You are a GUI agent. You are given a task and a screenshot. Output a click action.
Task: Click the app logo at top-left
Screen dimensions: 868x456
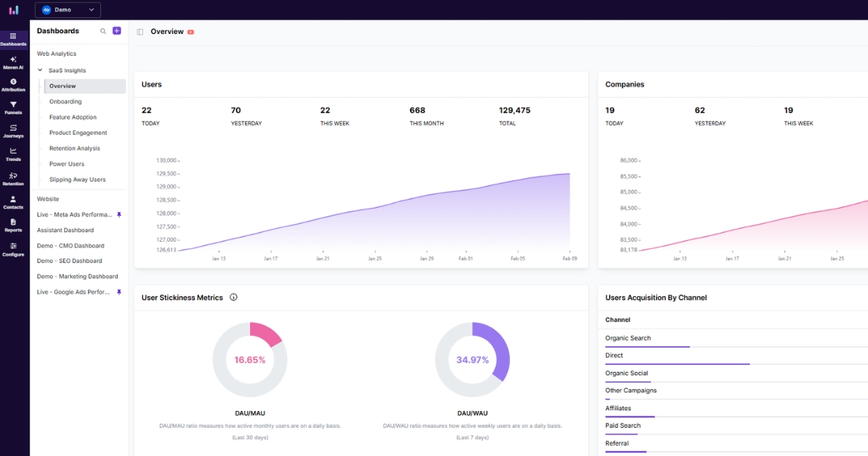14,10
